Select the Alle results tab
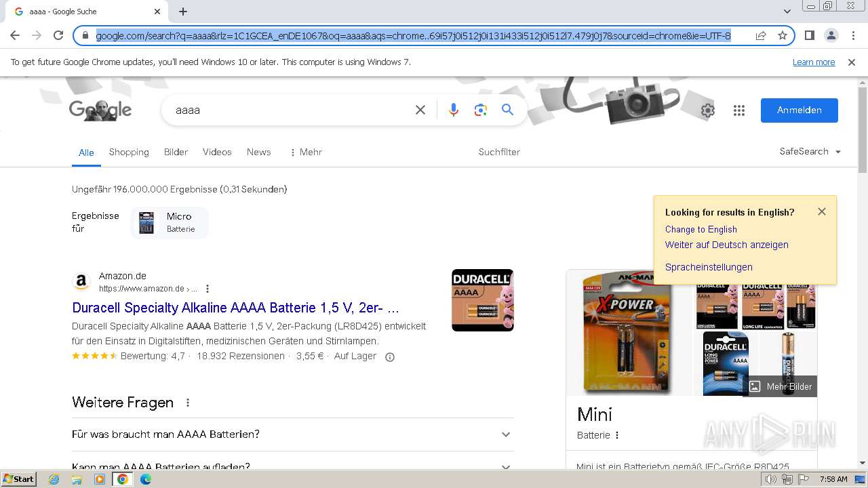This screenshot has height=488, width=868. 86,152
